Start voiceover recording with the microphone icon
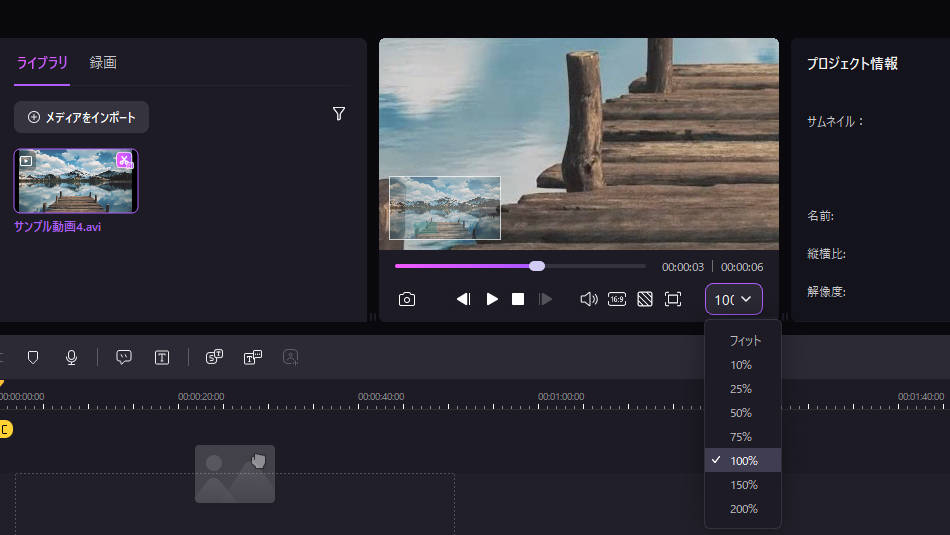 [x=71, y=357]
